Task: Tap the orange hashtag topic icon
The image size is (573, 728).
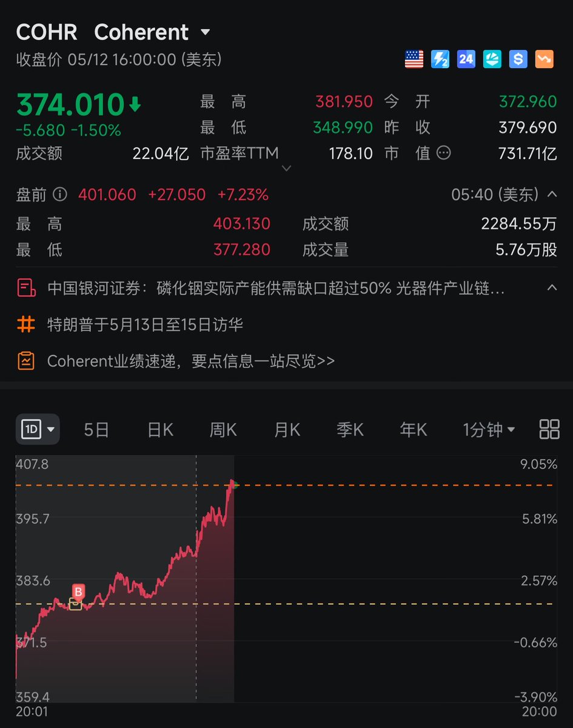Action: [x=26, y=325]
